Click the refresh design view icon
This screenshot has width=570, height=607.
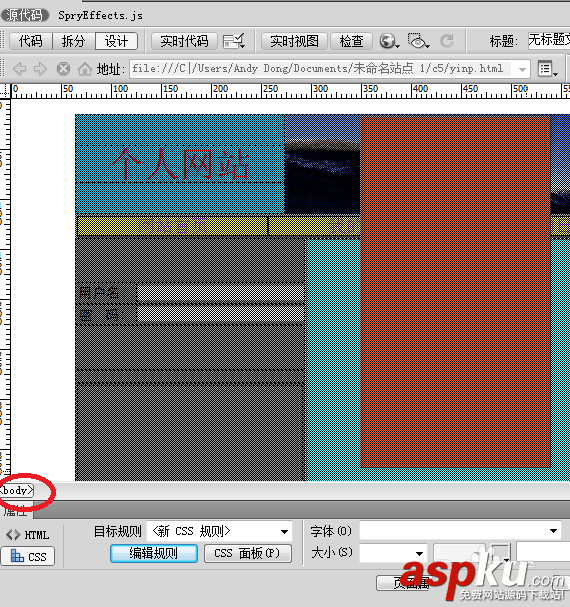tap(447, 41)
